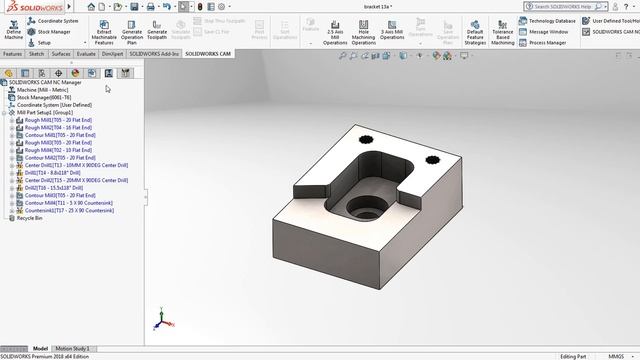This screenshot has width=640, height=360.
Task: Open the DisplayManager color ball tab
Action: click(x=75, y=73)
